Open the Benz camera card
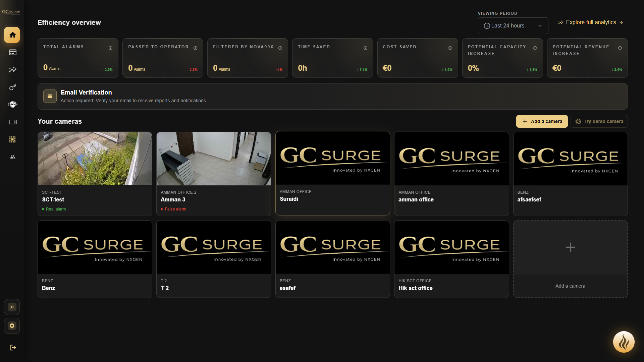This screenshot has height=362, width=644. click(x=95, y=259)
